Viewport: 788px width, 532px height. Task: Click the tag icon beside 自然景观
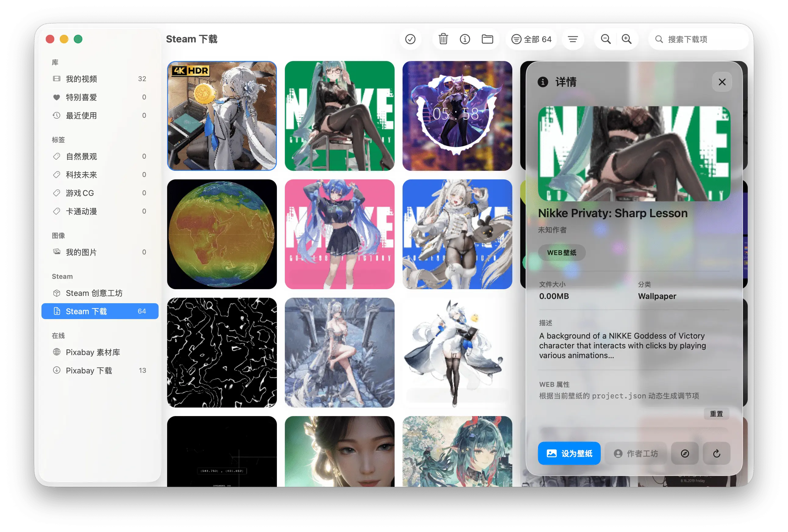click(57, 156)
